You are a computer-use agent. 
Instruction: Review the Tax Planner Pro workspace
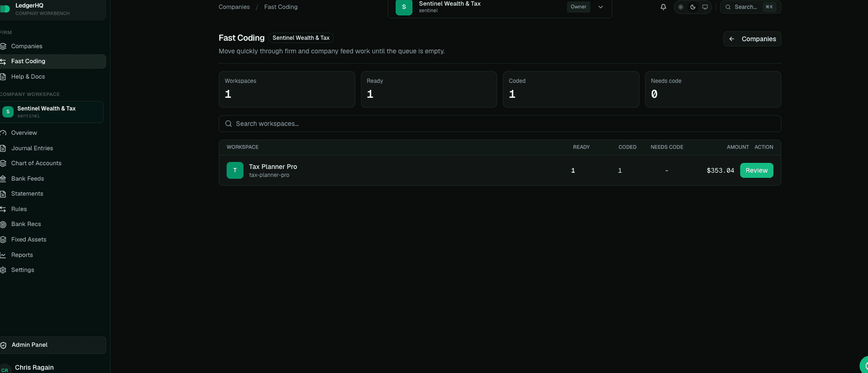757,170
